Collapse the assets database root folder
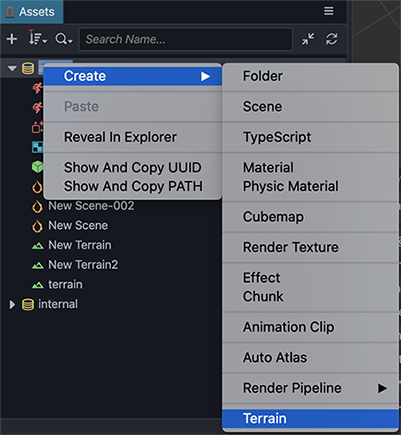This screenshot has height=435, width=401. pyautogui.click(x=12, y=68)
